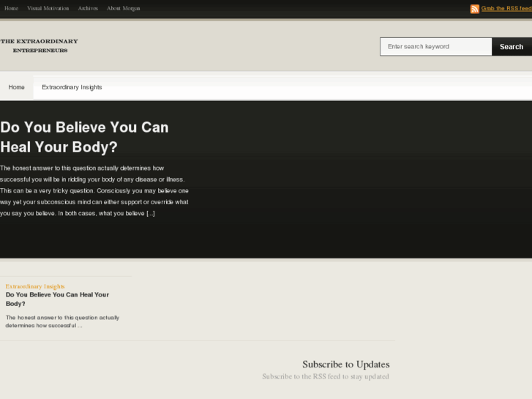Open the small bold post title link
The width and height of the screenshot is (532, 399).
tap(57, 299)
